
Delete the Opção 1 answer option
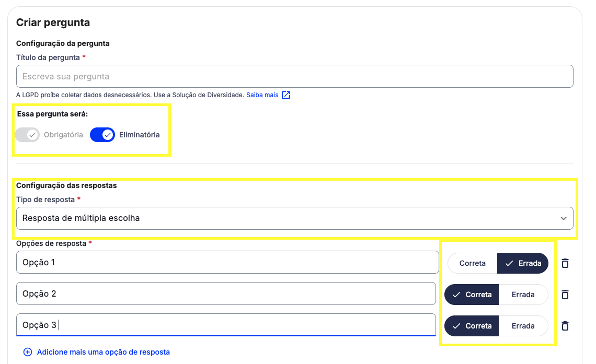tap(565, 263)
